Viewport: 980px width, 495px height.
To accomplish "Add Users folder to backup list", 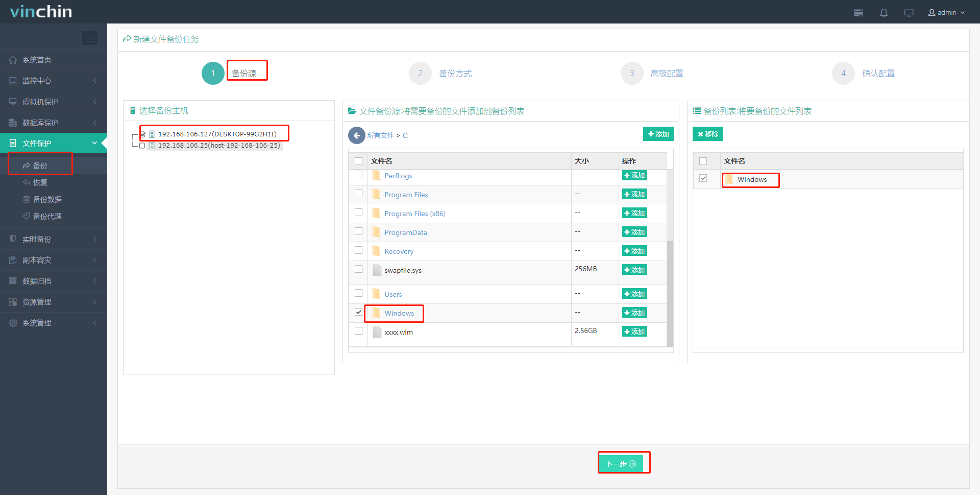I will click(634, 294).
